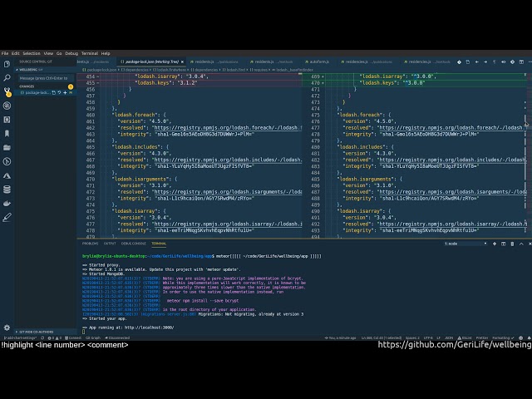Open the Go menu
The image size is (532, 399).
[x=59, y=53]
